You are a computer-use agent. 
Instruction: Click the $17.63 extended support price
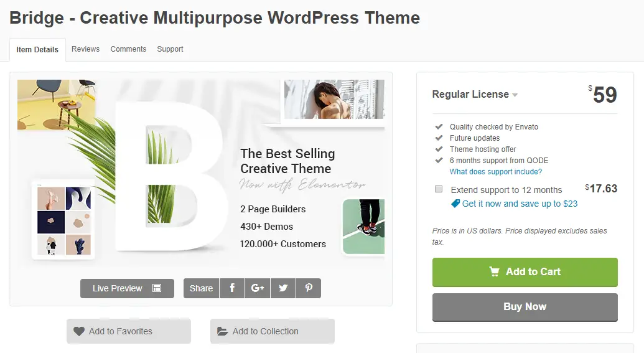(601, 188)
